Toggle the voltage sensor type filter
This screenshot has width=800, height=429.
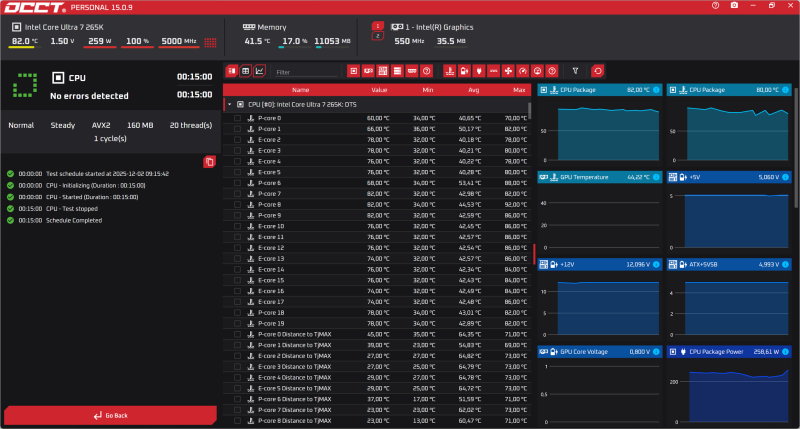click(x=464, y=71)
